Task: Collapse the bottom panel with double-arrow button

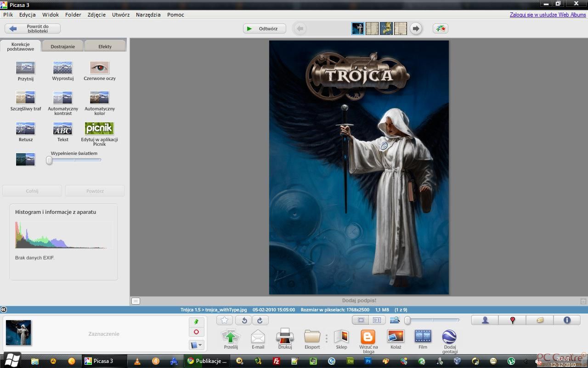Action: [4, 310]
